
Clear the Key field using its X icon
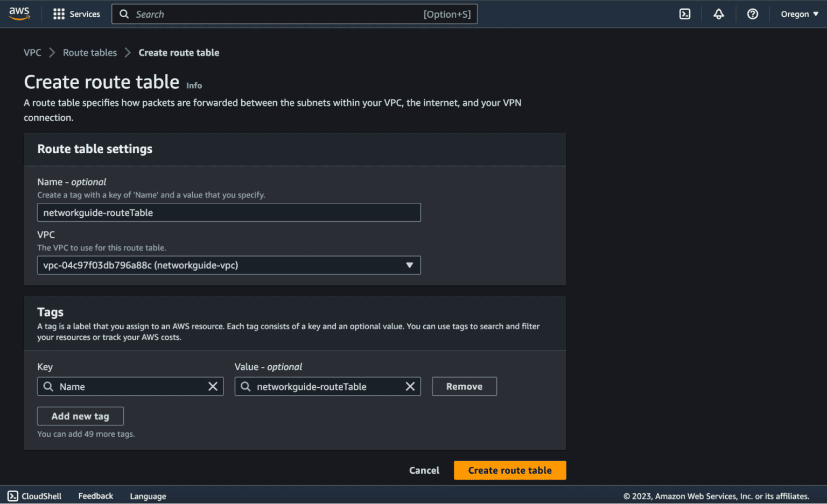point(213,386)
